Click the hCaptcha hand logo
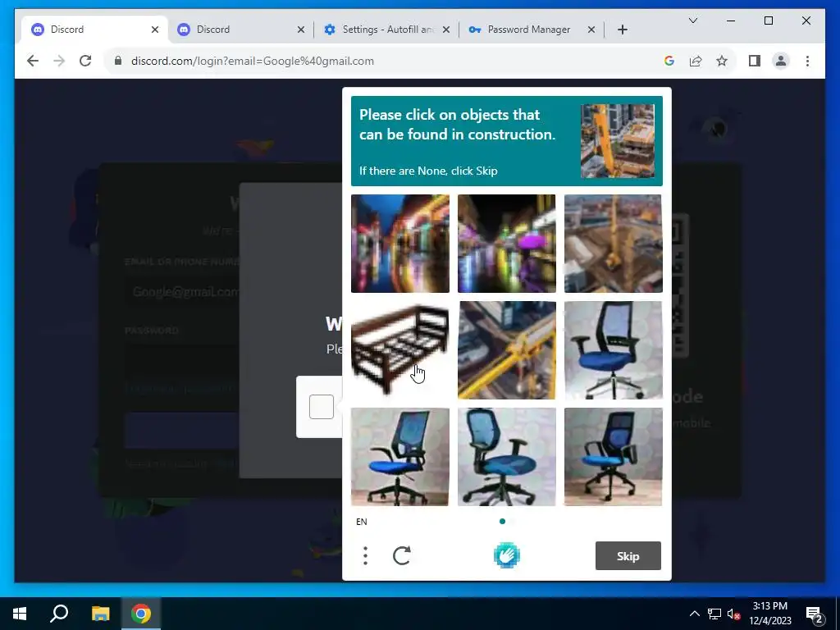840x630 pixels. click(x=506, y=555)
